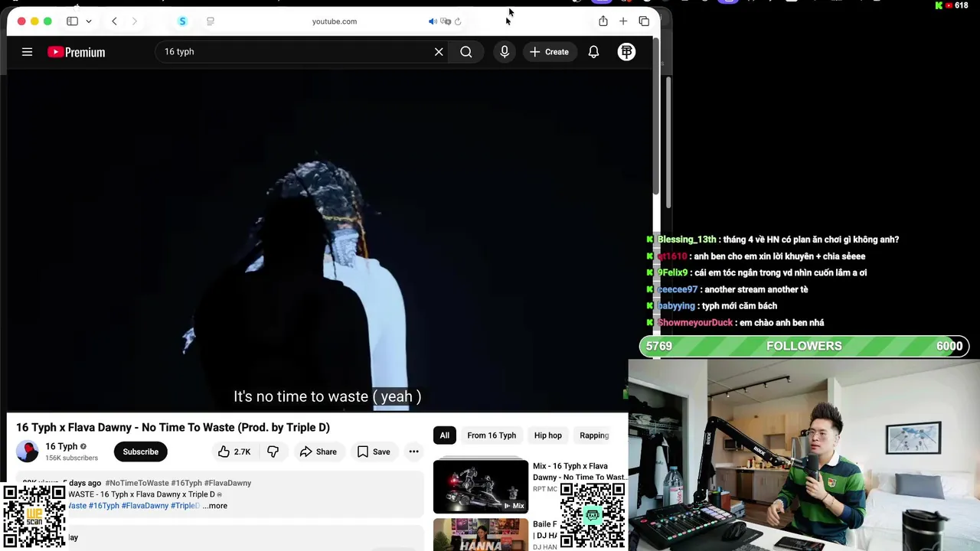Click the #NoTimeToWaste hashtag
Image resolution: width=980 pixels, height=551 pixels.
click(137, 483)
